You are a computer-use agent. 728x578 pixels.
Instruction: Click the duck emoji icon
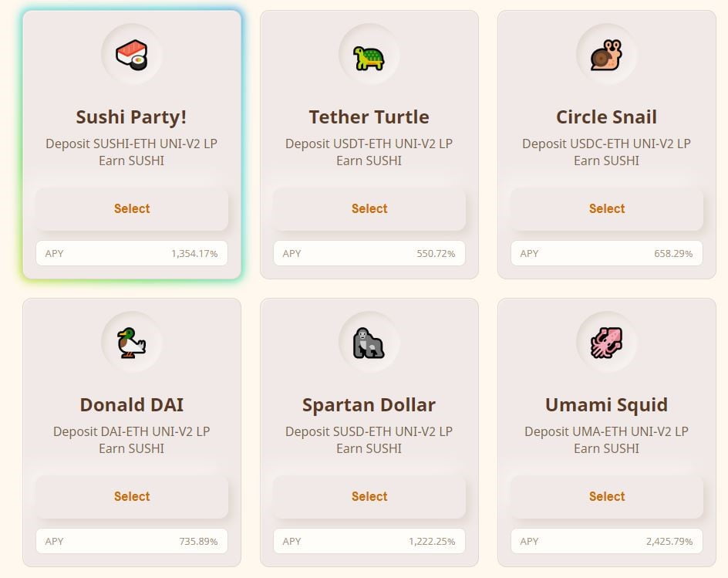point(132,343)
